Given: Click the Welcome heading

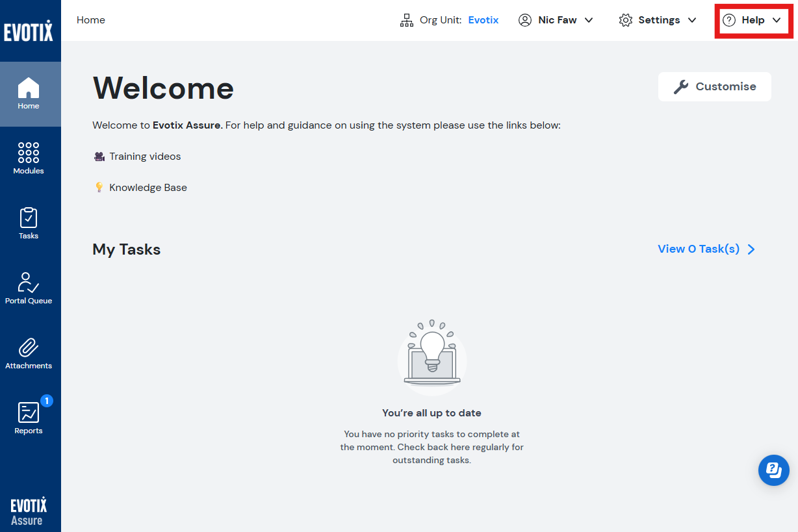Looking at the screenshot, I should (163, 88).
